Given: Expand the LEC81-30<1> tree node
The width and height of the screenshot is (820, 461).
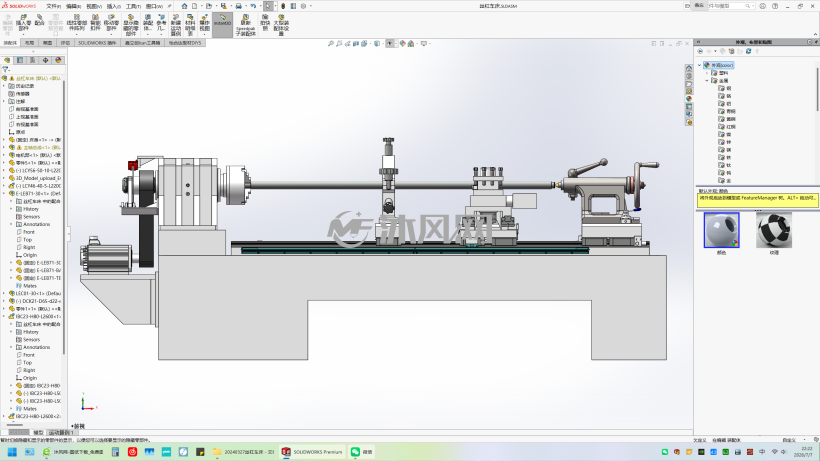Looking at the screenshot, I should 4,293.
